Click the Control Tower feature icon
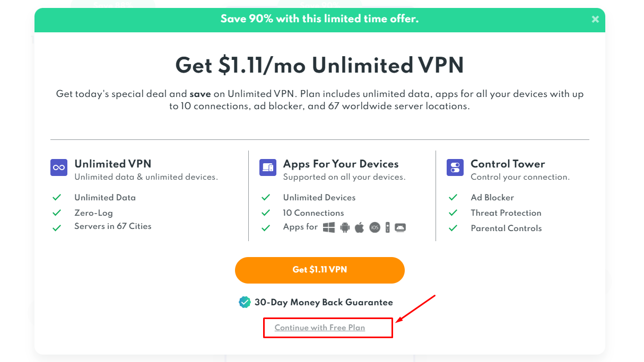The image size is (644, 362). click(x=455, y=167)
